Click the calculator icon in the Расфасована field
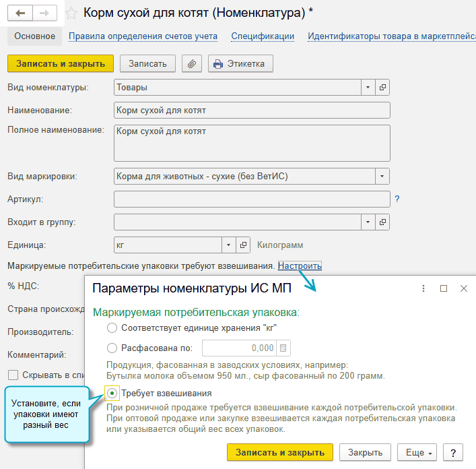 click(x=283, y=348)
